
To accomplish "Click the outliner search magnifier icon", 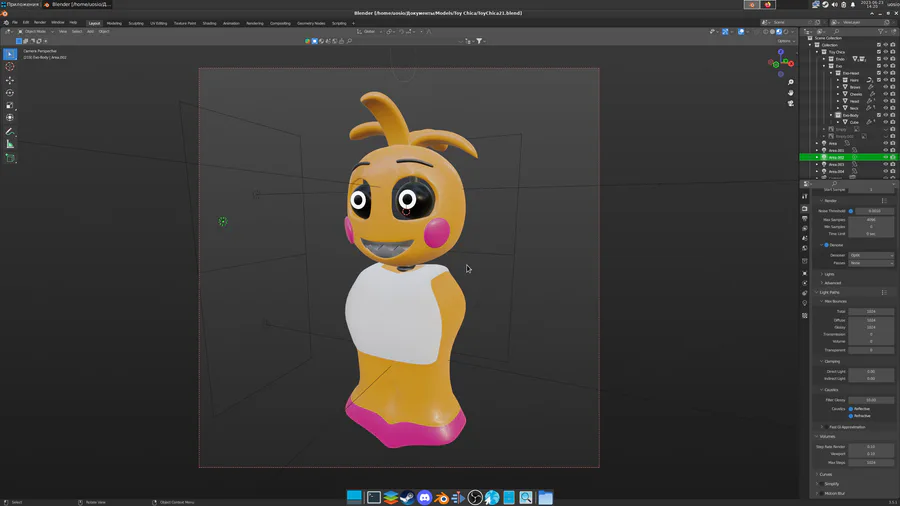I will (x=836, y=32).
